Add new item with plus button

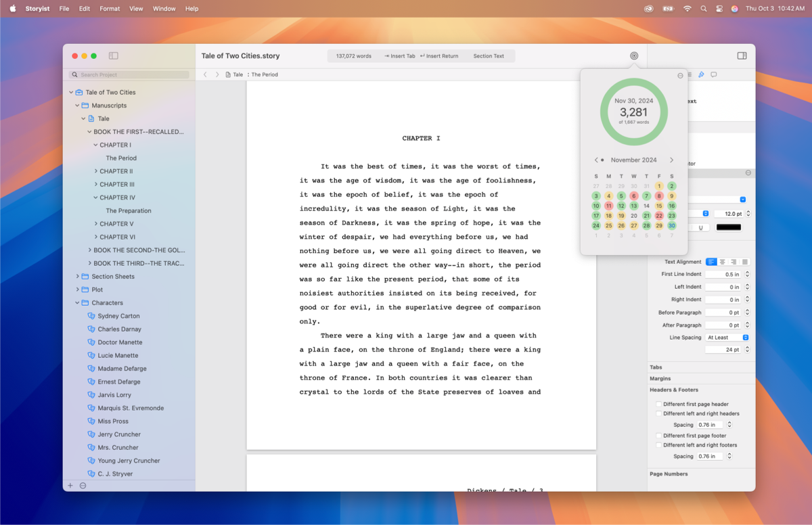(x=70, y=485)
